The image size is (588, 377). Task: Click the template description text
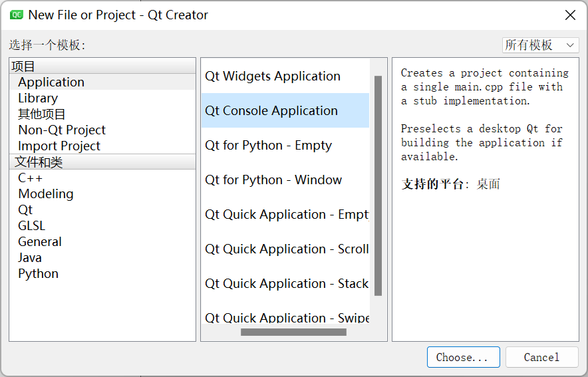[x=484, y=114]
